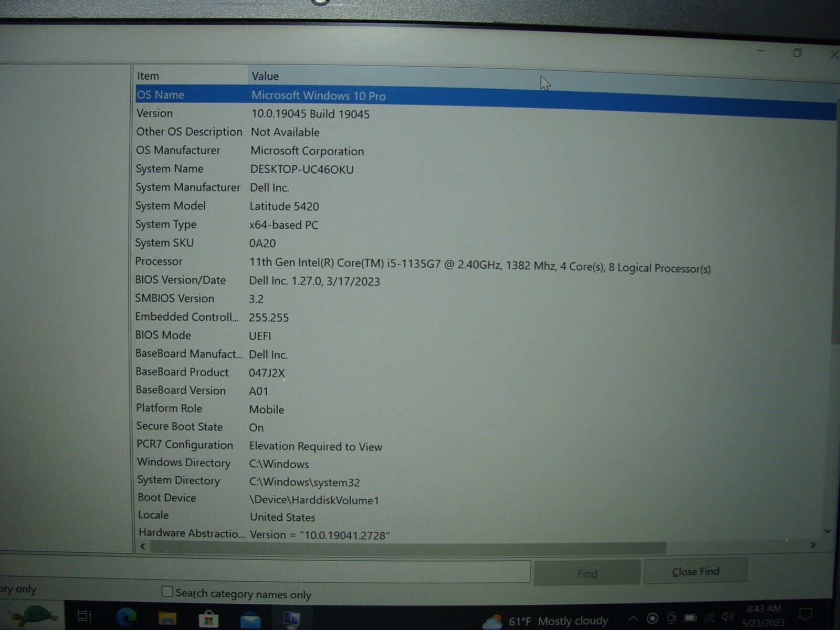840x630 pixels.
Task: Open Task View from the taskbar
Action: point(85,616)
